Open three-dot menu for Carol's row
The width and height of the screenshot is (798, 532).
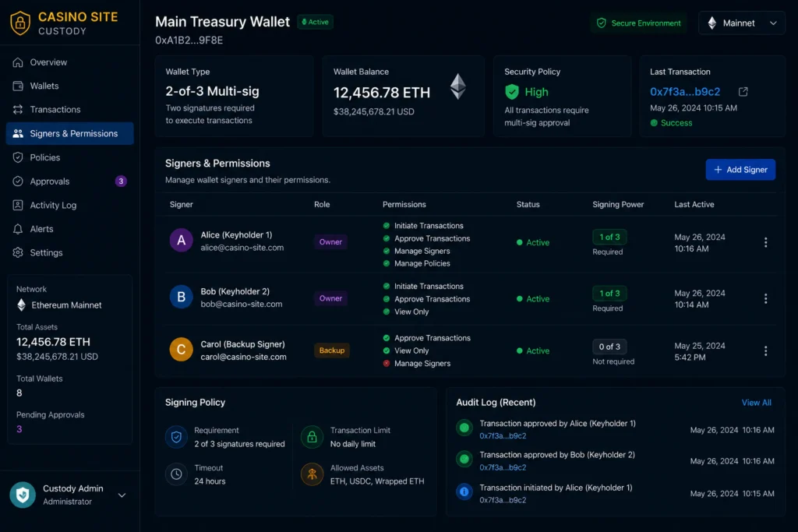pyautogui.click(x=765, y=351)
